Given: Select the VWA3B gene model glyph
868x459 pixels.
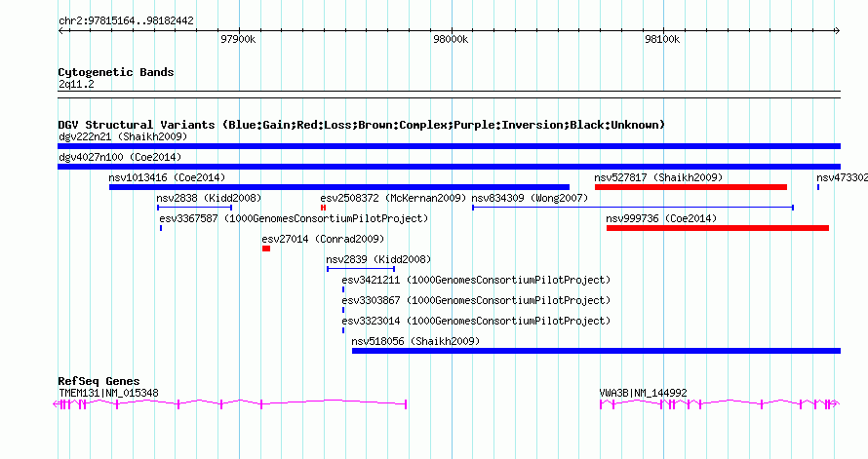Looking at the screenshot, I should 720,404.
